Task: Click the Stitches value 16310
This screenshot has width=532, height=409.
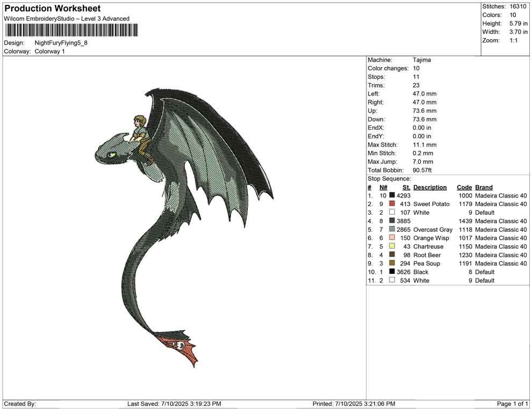Action: tap(517, 6)
